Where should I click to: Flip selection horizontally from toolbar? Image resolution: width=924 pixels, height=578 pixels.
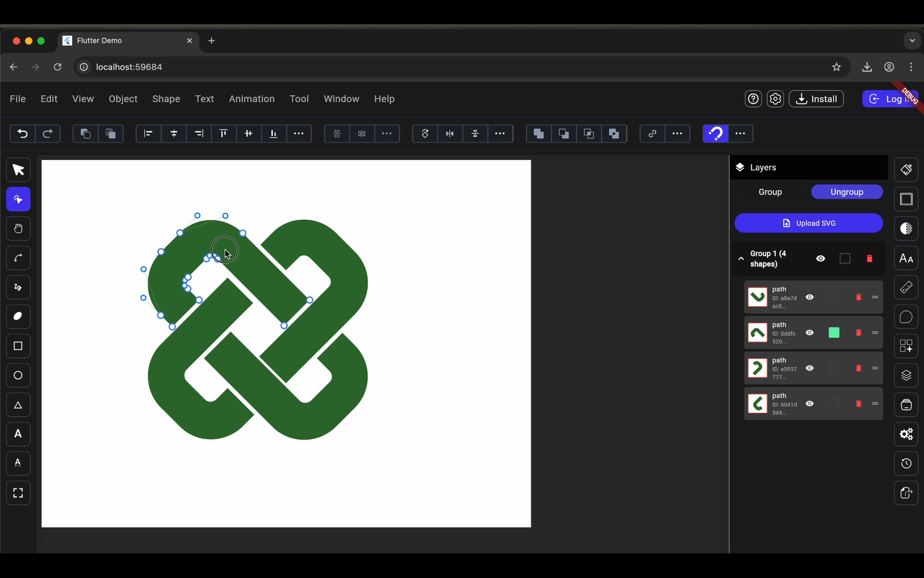[449, 134]
